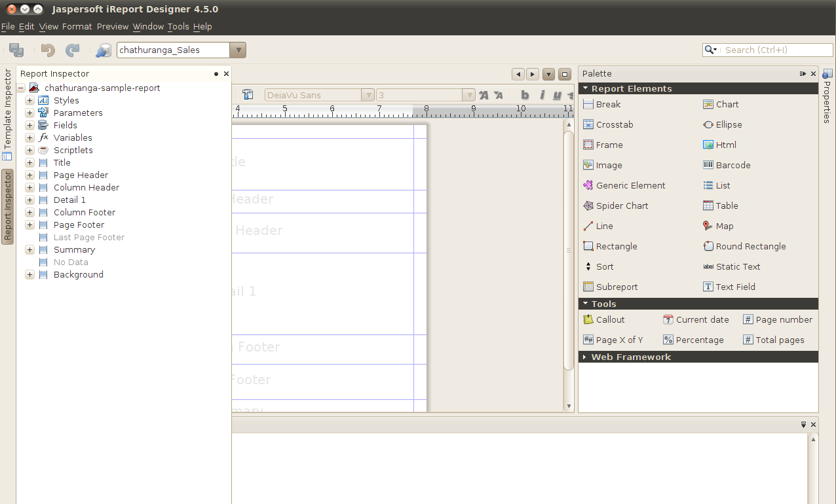Open the font size dropdown
This screenshot has height=504, width=836.
[468, 96]
